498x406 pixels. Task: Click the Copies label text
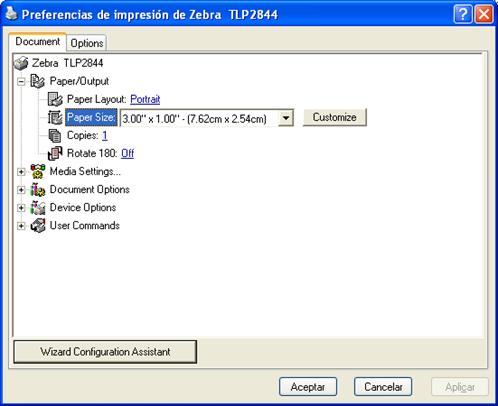coord(83,135)
